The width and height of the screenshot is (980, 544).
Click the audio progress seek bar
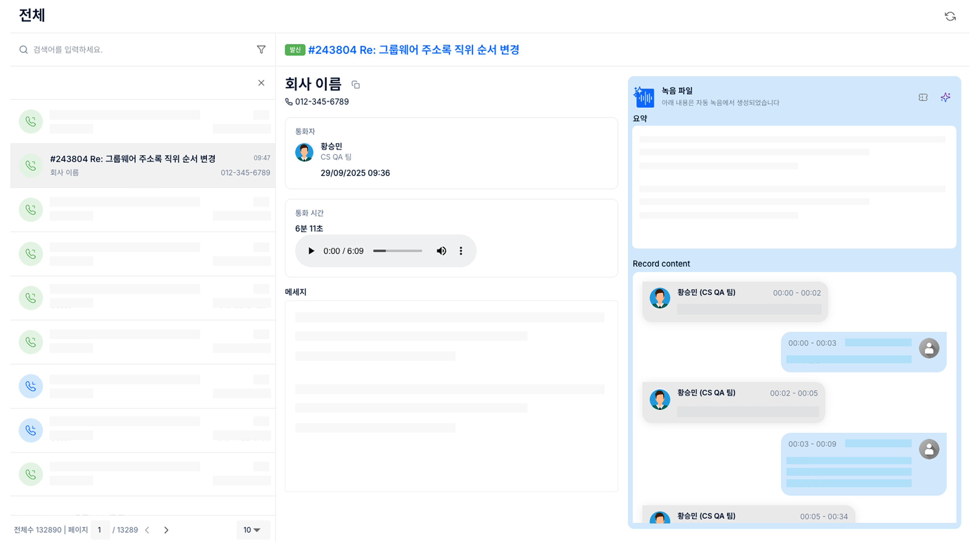point(397,251)
